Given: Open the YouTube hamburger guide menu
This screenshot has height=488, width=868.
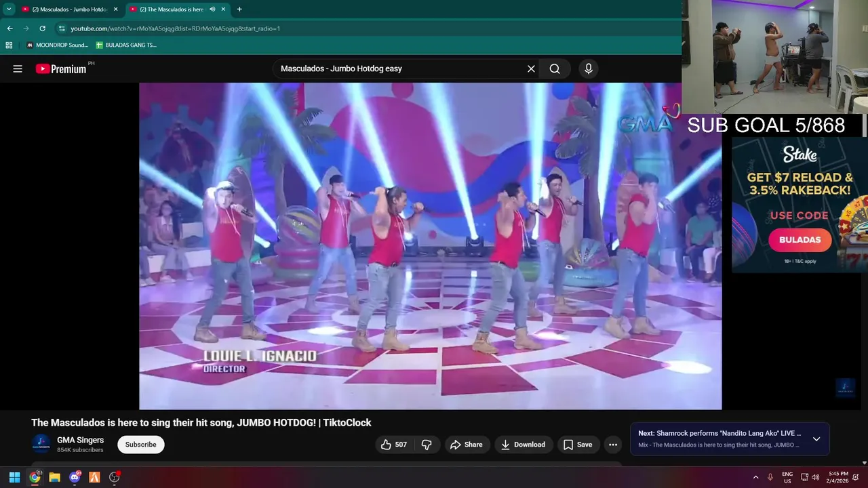Looking at the screenshot, I should pos(18,68).
